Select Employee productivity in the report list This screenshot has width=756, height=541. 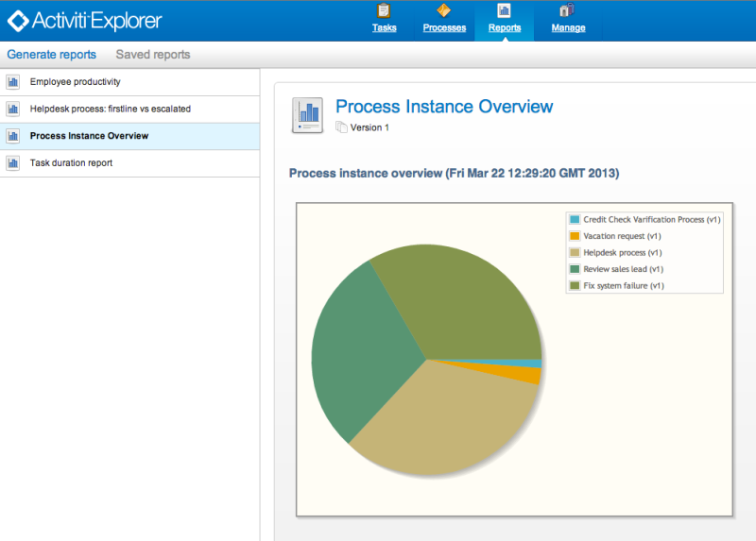[75, 82]
